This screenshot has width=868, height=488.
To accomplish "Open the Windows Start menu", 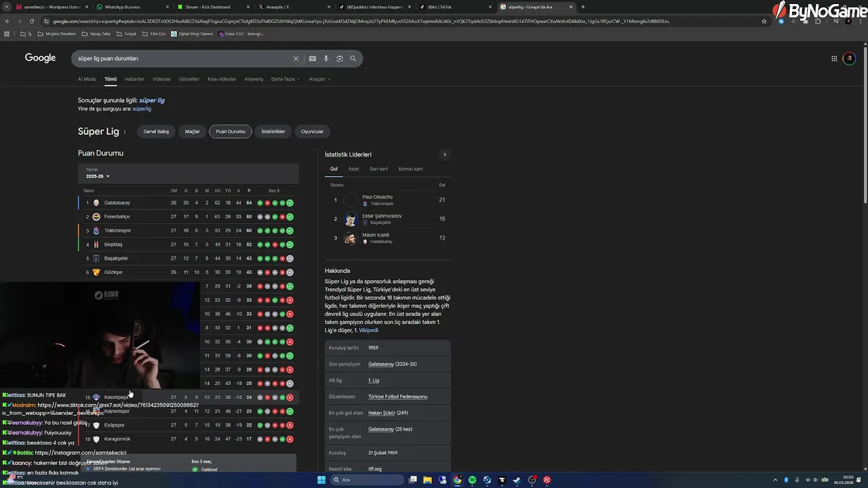I will click(321, 480).
